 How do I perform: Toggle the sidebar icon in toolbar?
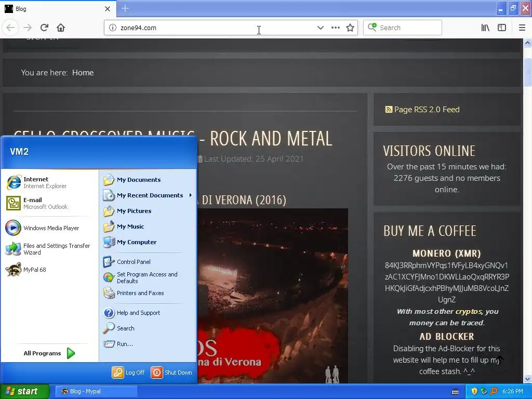click(502, 28)
